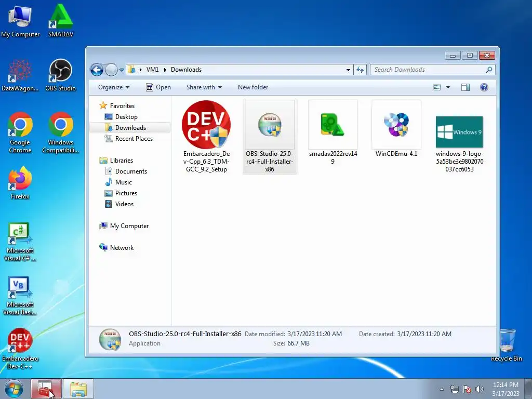Screen dimensions: 532x399
Task: Open Microsoft Visual Basic shortcut
Action: 20,296
